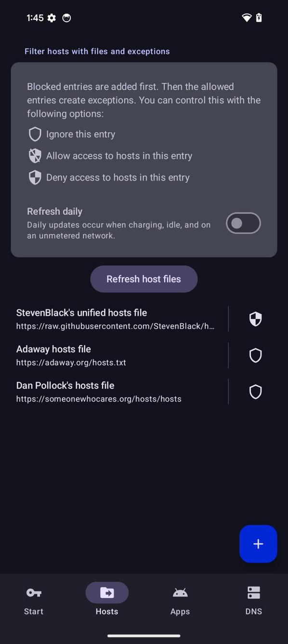
Task: Click the 'Deny access to hosts' shield example icon
Action: [x=35, y=177]
